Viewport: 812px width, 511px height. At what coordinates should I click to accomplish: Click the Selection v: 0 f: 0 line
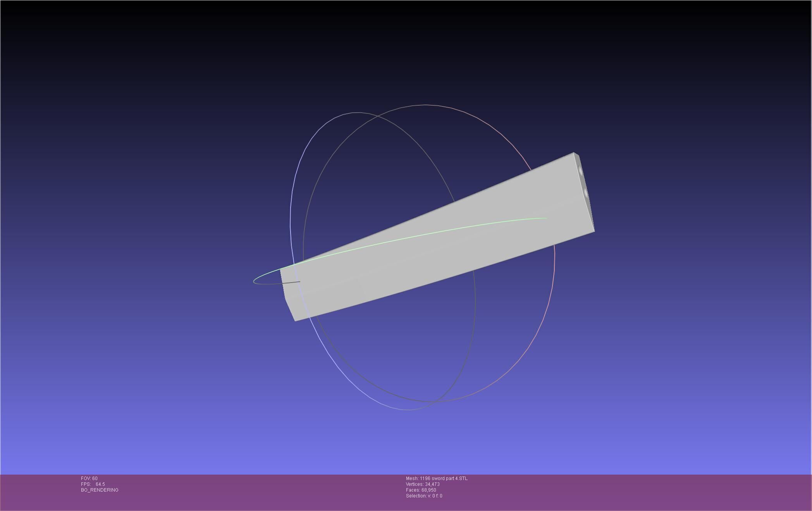[x=424, y=496]
